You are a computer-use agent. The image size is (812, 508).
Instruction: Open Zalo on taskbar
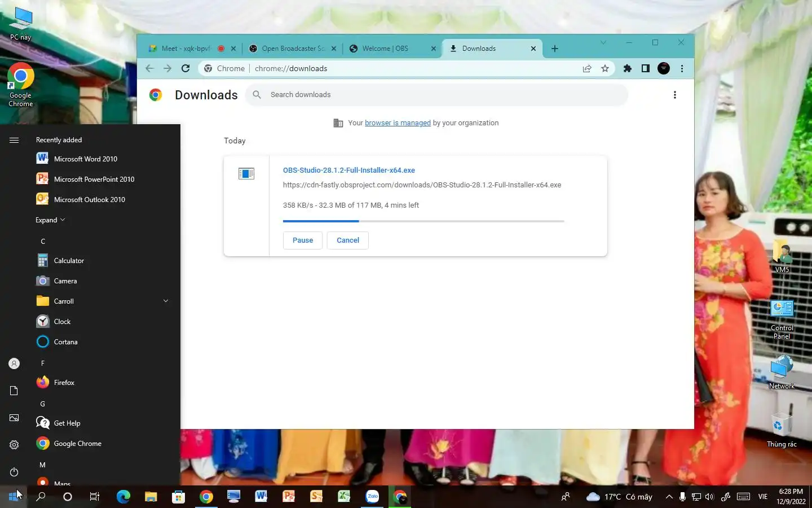tap(372, 497)
